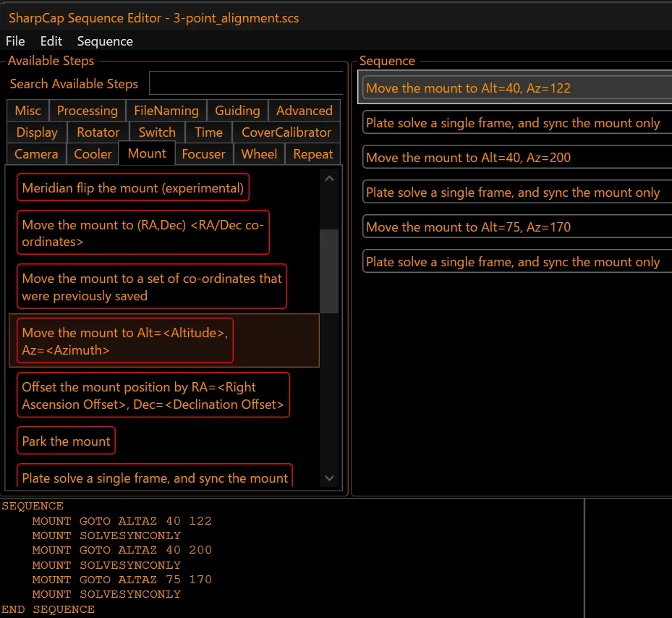Image resolution: width=672 pixels, height=618 pixels.
Task: Open the Sequence menu
Action: (105, 41)
